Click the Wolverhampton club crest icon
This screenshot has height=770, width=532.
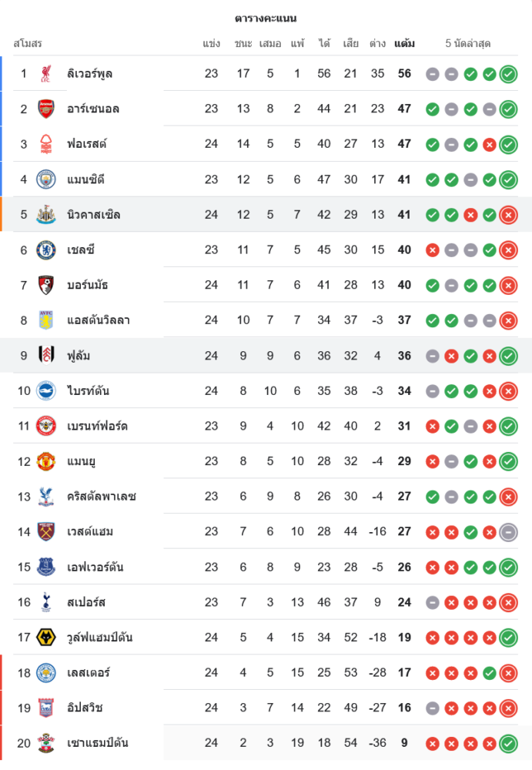46,638
